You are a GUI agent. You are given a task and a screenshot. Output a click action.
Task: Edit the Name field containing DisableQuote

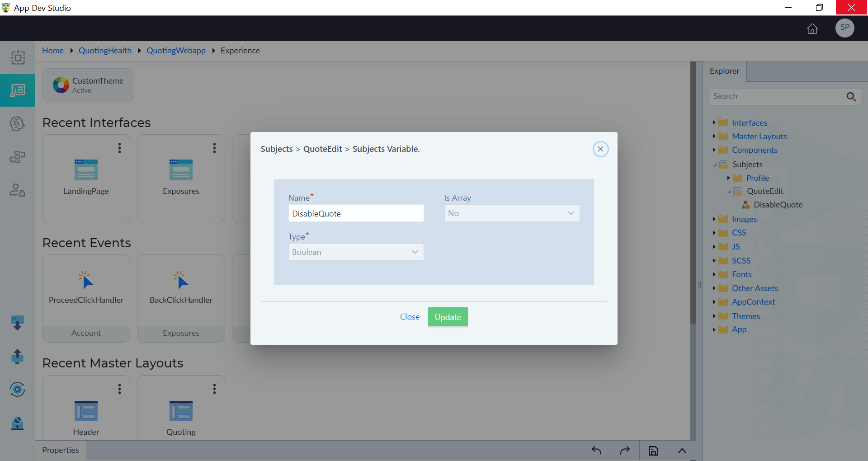pos(356,213)
